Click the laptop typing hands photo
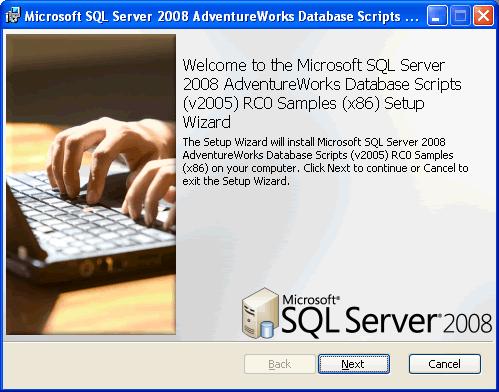499x392 pixels. click(x=91, y=184)
